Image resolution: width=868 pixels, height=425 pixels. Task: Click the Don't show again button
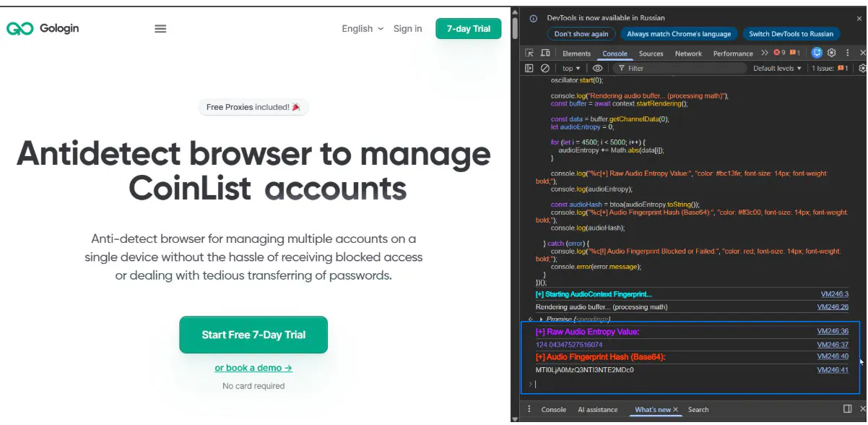581,34
